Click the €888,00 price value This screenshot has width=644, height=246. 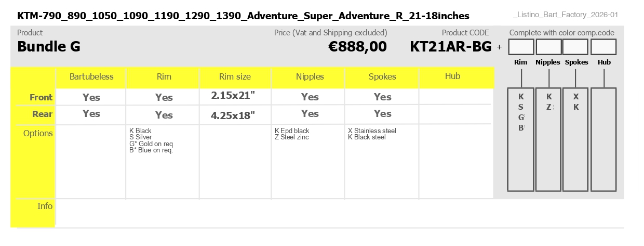coord(358,47)
